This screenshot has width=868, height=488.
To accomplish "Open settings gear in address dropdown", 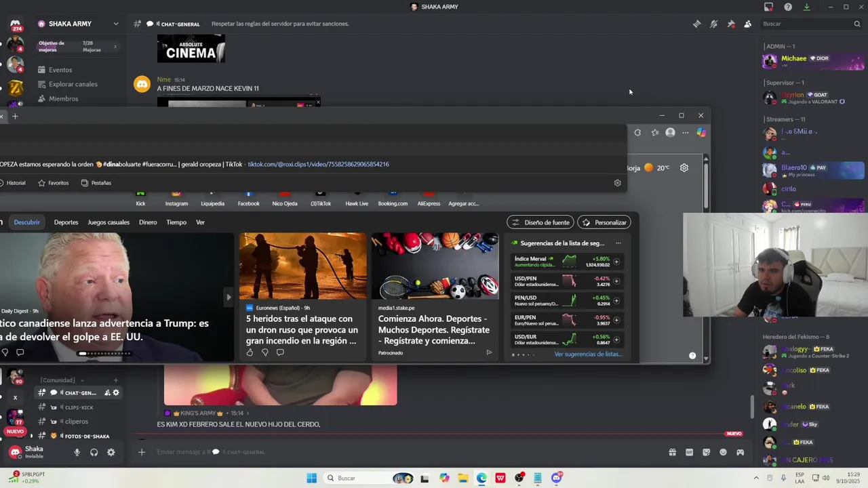I will (617, 183).
